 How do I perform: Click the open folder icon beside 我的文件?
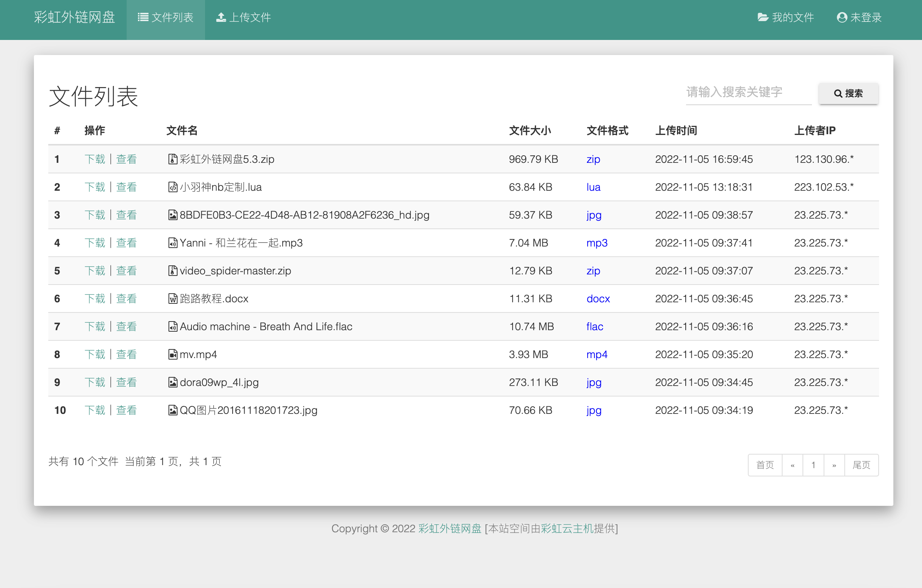763,17
